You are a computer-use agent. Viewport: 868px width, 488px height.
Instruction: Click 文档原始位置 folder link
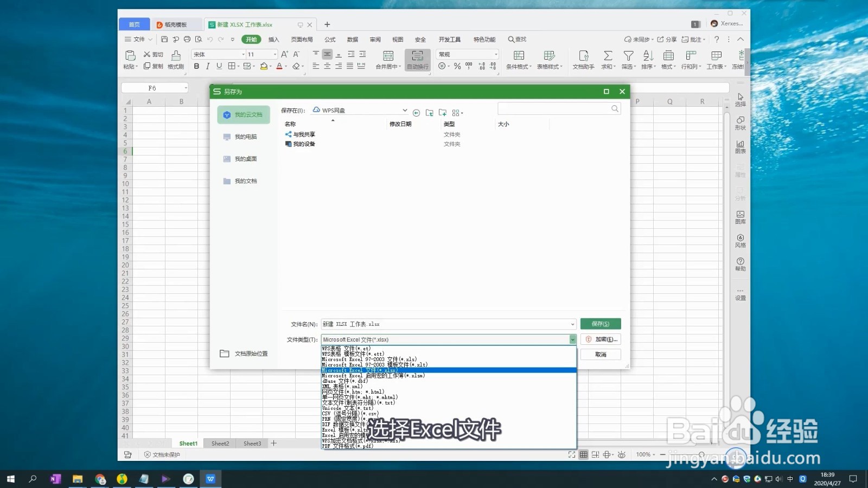tap(244, 354)
